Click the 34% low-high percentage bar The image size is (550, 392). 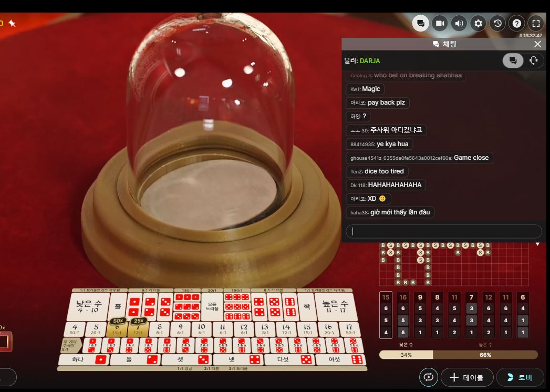406,355
